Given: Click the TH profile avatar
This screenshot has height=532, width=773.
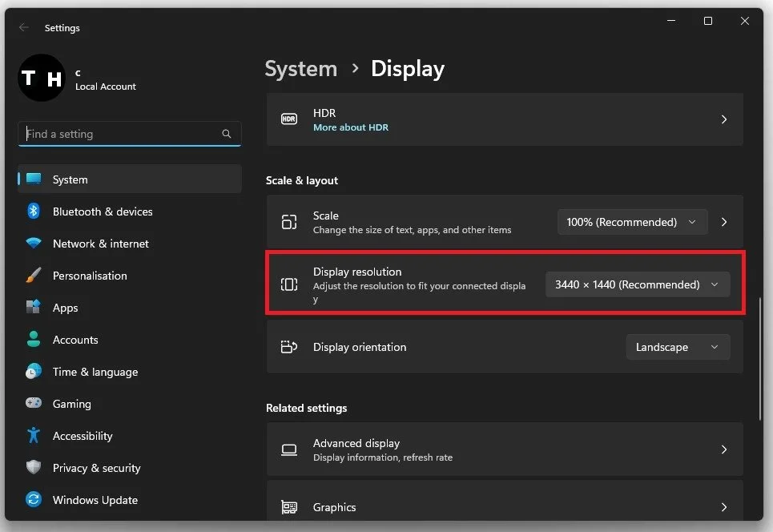Looking at the screenshot, I should [x=42, y=78].
